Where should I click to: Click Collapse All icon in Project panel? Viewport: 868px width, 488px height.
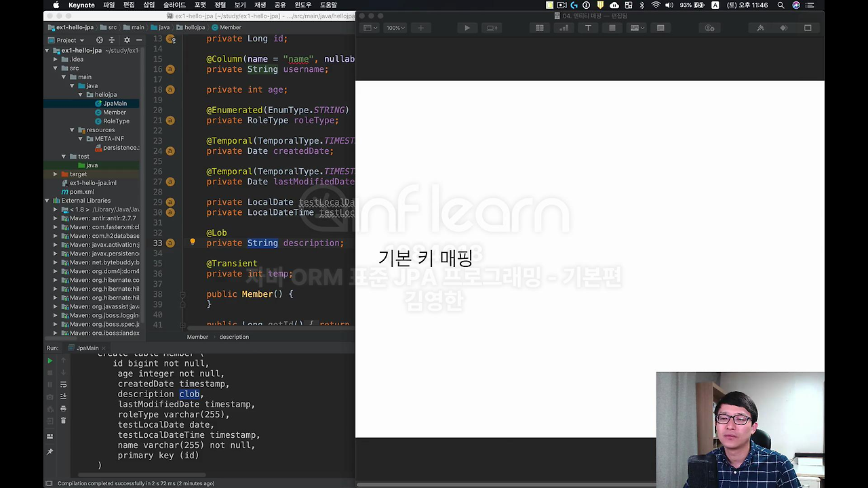pyautogui.click(x=113, y=40)
